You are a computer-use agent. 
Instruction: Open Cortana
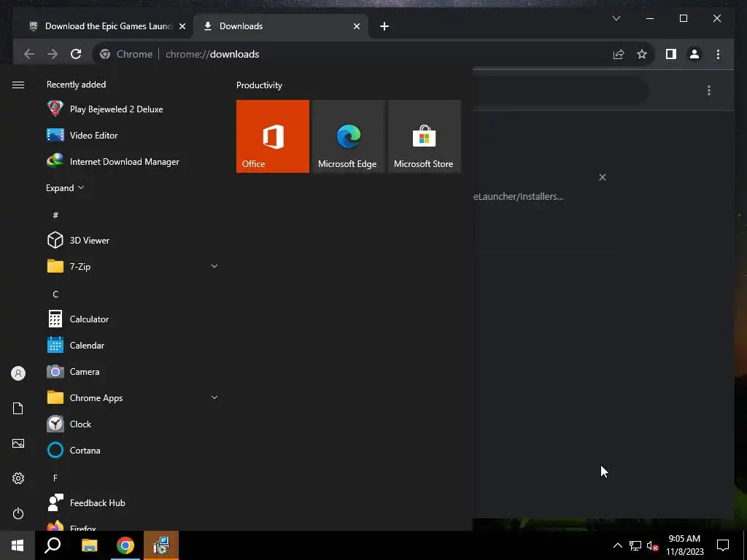[133, 450]
